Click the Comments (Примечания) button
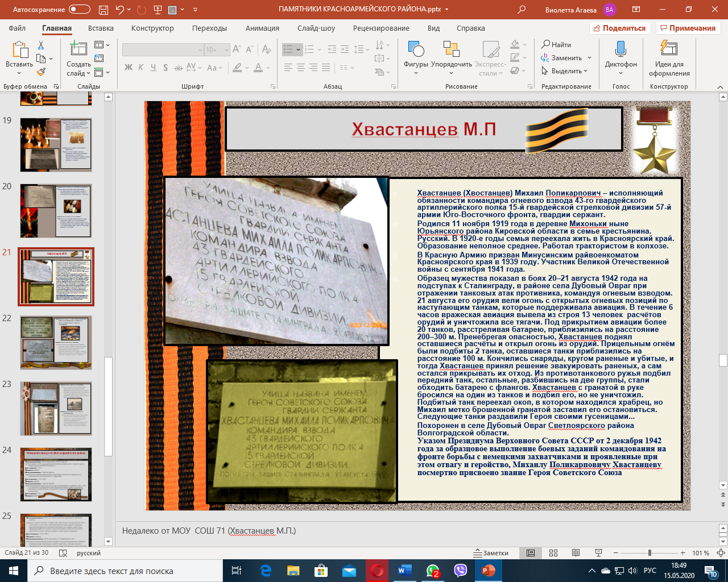This screenshot has height=582, width=728. click(688, 28)
